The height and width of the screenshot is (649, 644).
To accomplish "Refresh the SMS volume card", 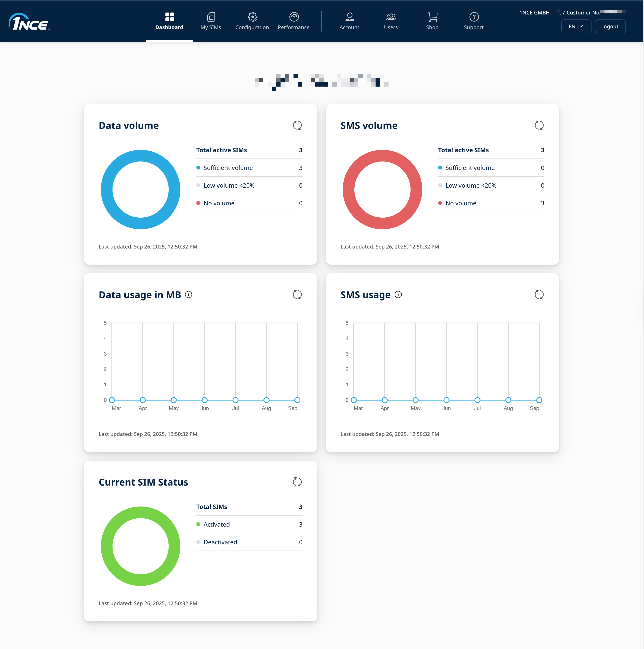I will point(539,125).
